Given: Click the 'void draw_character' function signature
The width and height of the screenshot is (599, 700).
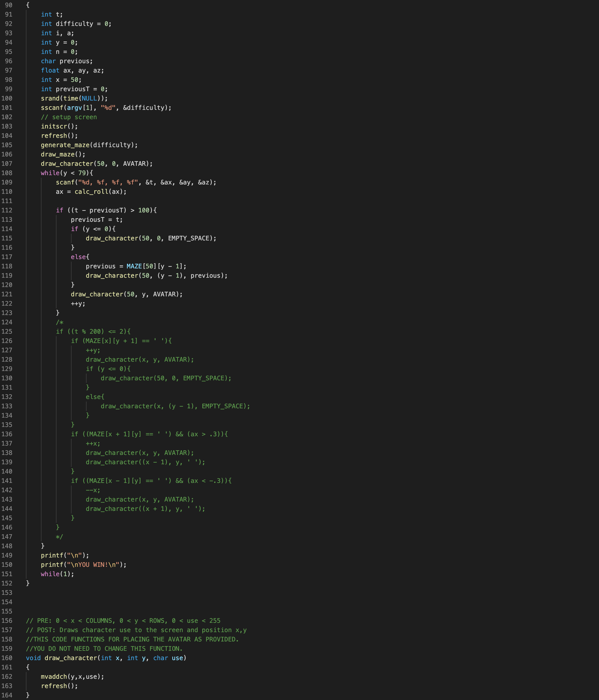Looking at the screenshot, I should click(x=106, y=658).
